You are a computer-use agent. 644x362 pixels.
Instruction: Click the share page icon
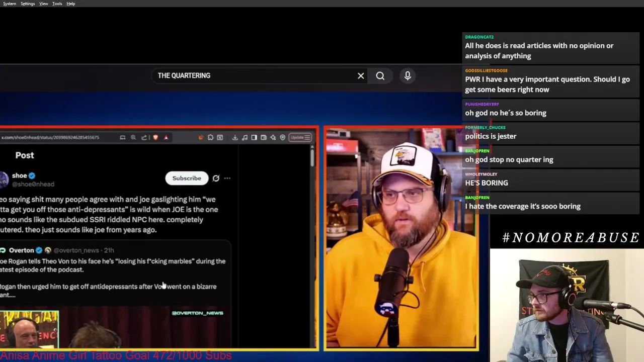(144, 137)
